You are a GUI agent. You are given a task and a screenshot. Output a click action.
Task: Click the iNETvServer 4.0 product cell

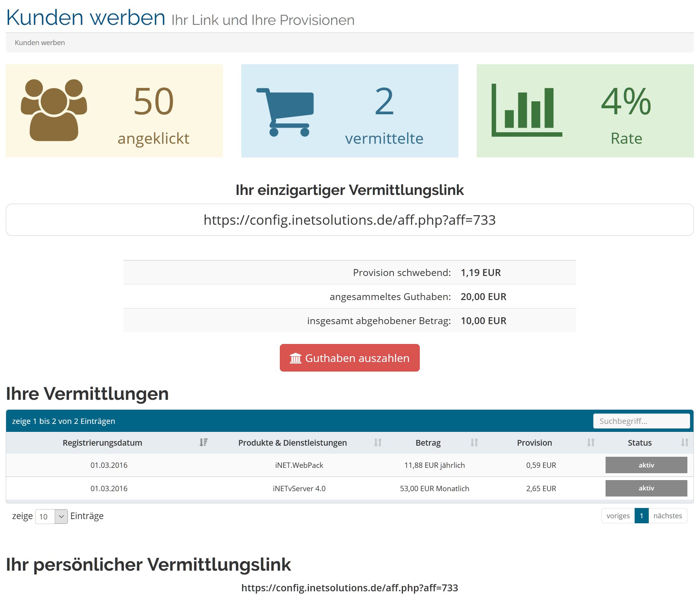click(x=299, y=488)
